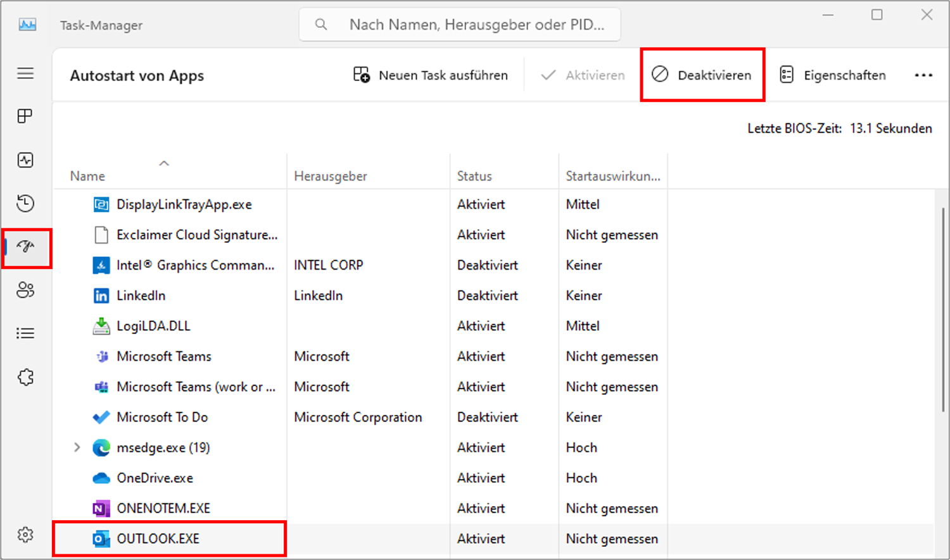Click the Microsoft To Do checkmark icon
Viewport: 950px width, 560px height.
[x=101, y=417]
